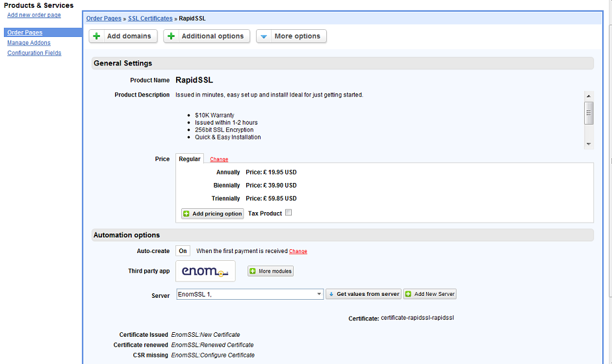The image size is (612, 364).
Task: Click the description scrollbar down arrow
Action: coord(589,144)
